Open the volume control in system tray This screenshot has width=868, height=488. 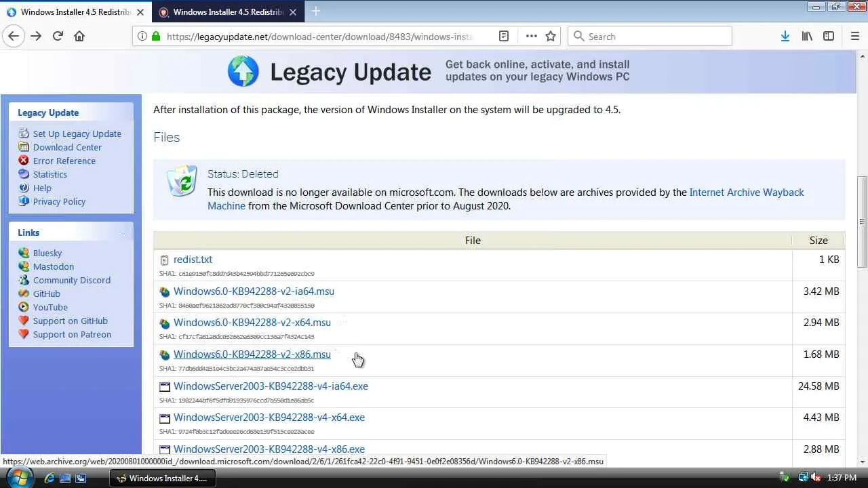coord(816,478)
